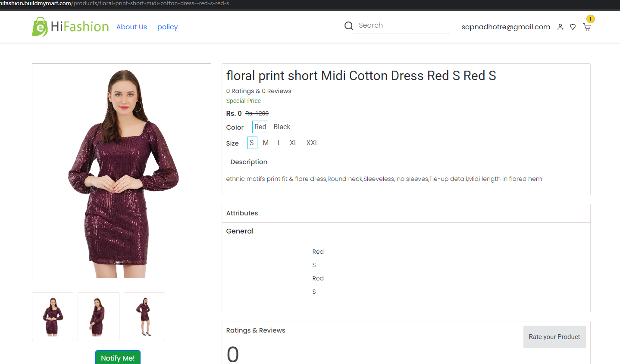Click the Rate your Product button
The image size is (620, 364).
(x=554, y=337)
